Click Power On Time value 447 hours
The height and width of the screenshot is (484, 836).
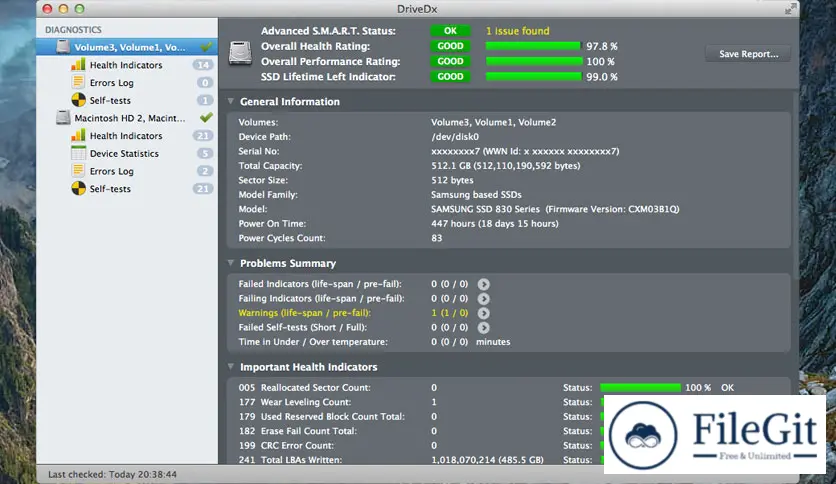click(x=494, y=223)
